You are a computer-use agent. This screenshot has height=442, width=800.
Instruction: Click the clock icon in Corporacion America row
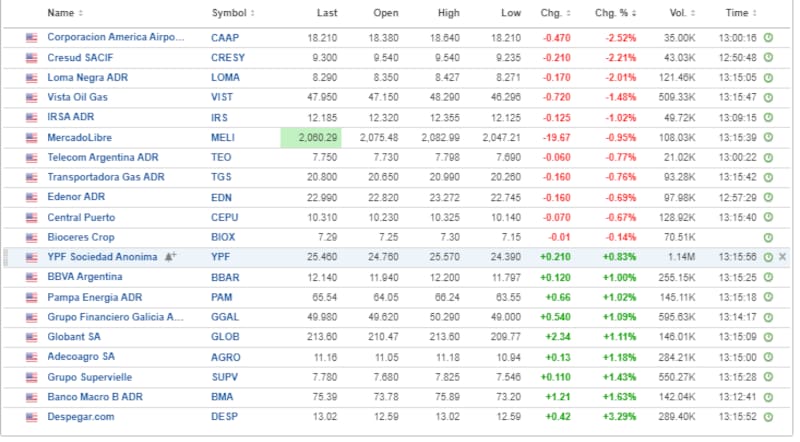767,37
